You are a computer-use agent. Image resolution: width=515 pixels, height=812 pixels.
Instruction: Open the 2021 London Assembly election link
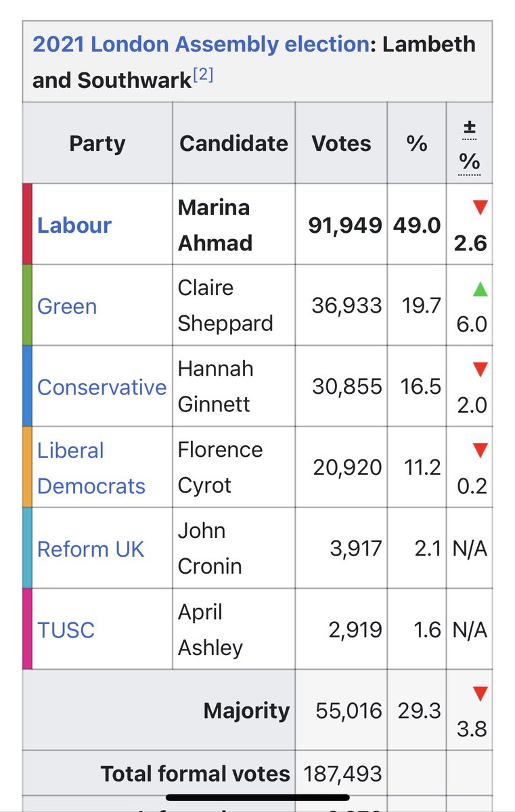point(201,45)
